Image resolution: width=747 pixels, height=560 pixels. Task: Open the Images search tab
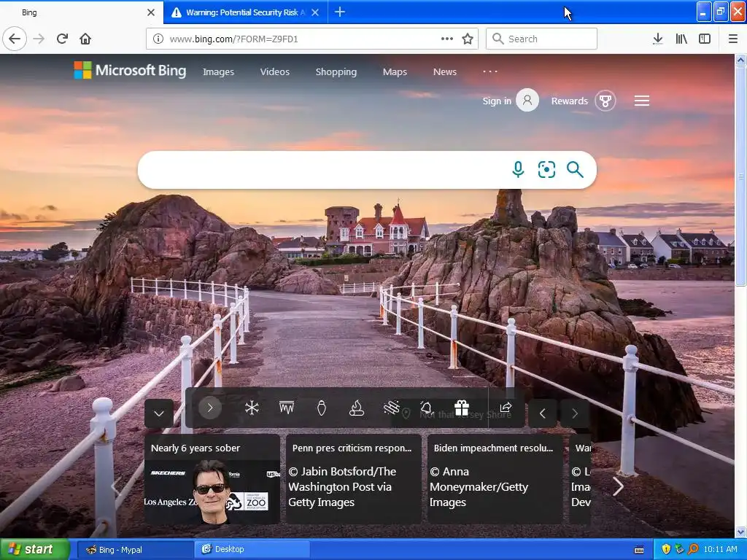[x=218, y=72]
